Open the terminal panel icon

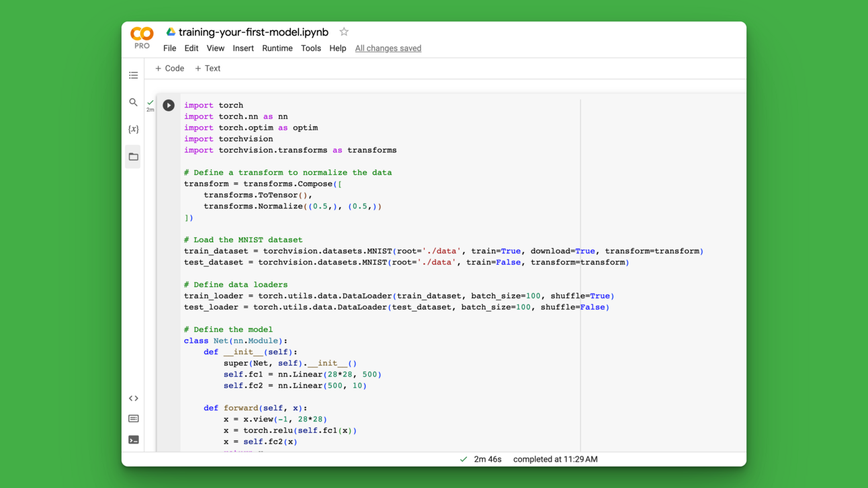pos(134,440)
